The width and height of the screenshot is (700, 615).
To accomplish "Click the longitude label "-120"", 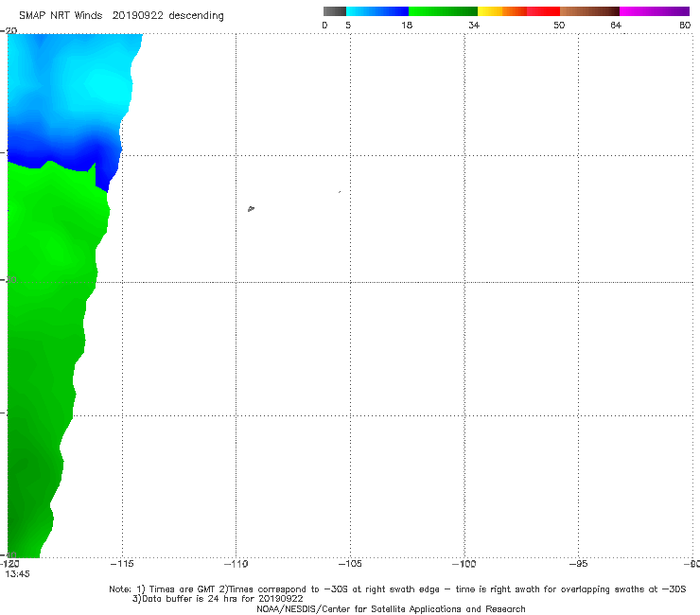I will click(x=9, y=564).
